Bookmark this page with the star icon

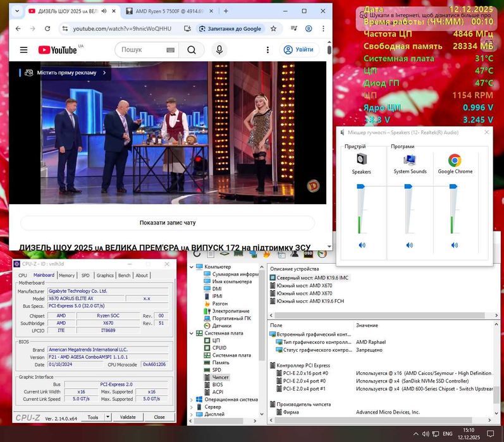274,28
